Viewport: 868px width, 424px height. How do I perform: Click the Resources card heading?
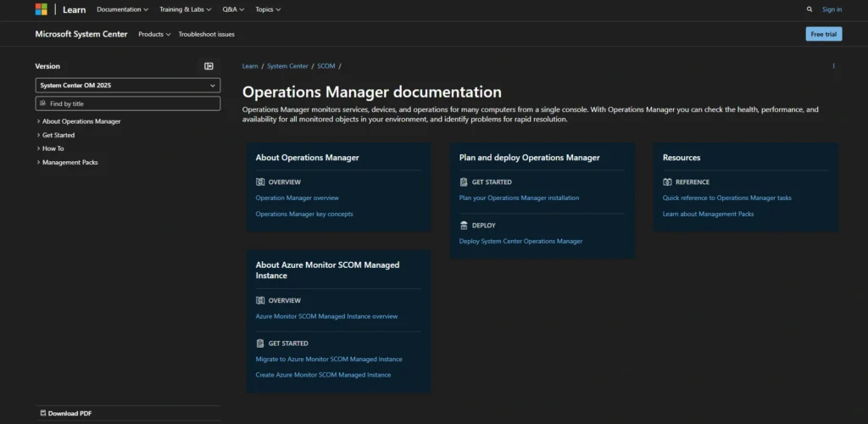point(682,158)
